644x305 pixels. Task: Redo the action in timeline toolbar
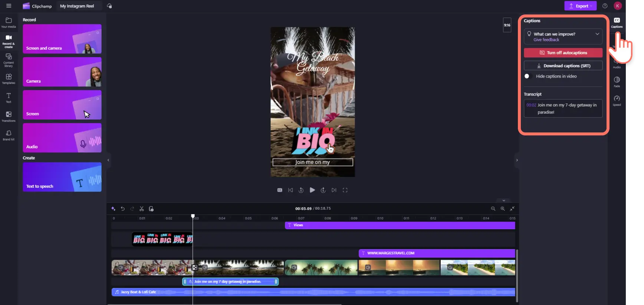click(x=132, y=209)
